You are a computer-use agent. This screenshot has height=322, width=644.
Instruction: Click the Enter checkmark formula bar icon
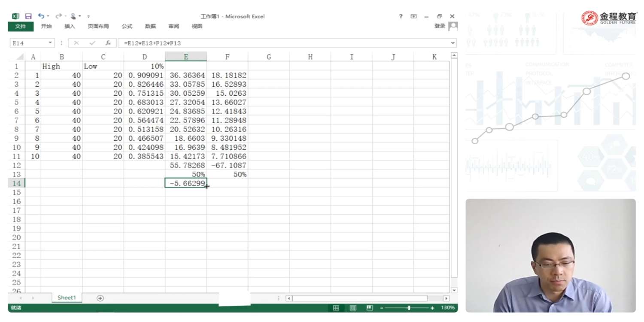point(92,43)
